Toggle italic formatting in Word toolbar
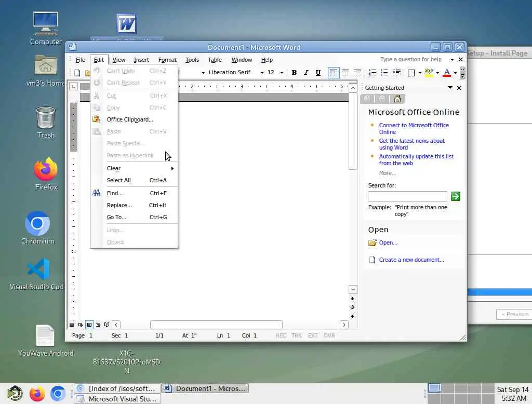The image size is (532, 404). pyautogui.click(x=306, y=73)
